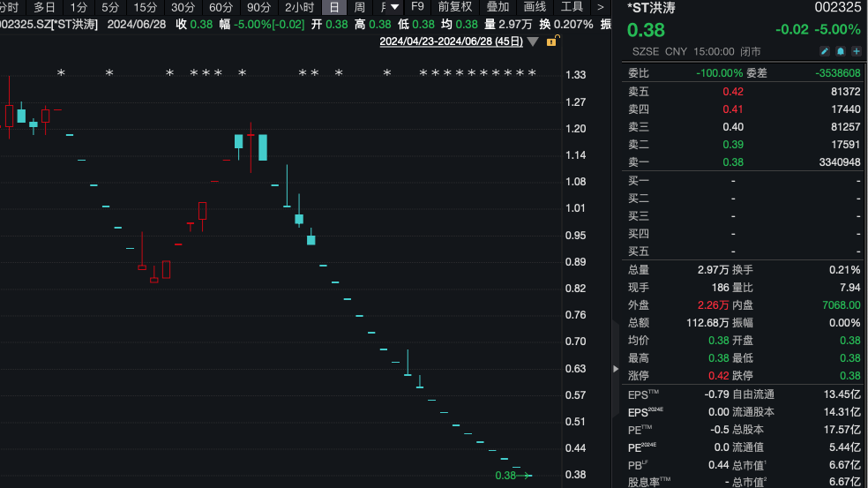The image size is (868, 488).
Task: Switch to the 1分 period tab
Action: click(x=79, y=7)
